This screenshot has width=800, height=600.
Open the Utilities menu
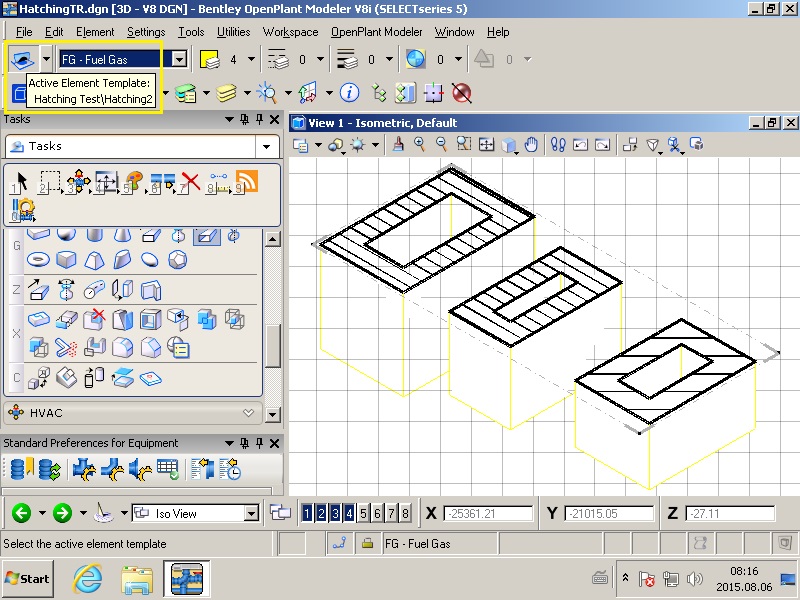[233, 32]
